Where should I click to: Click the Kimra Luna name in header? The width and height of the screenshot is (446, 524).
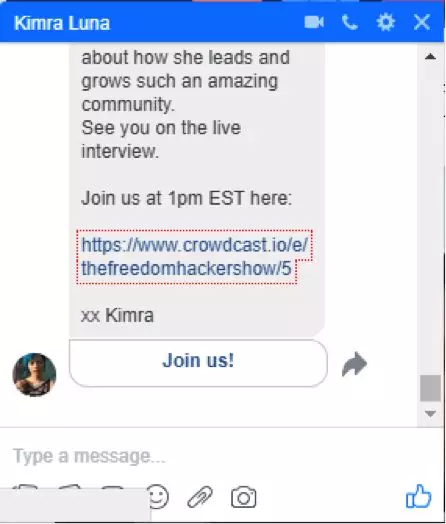[62, 23]
